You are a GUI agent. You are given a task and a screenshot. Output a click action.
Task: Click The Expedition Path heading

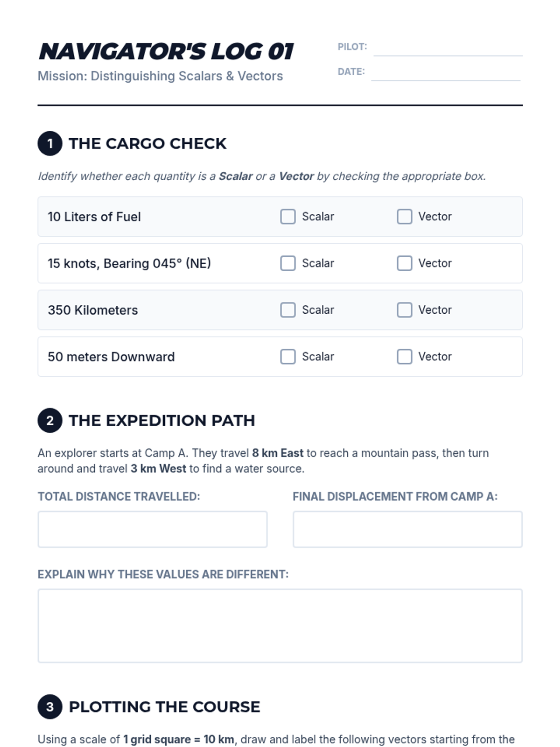click(161, 421)
